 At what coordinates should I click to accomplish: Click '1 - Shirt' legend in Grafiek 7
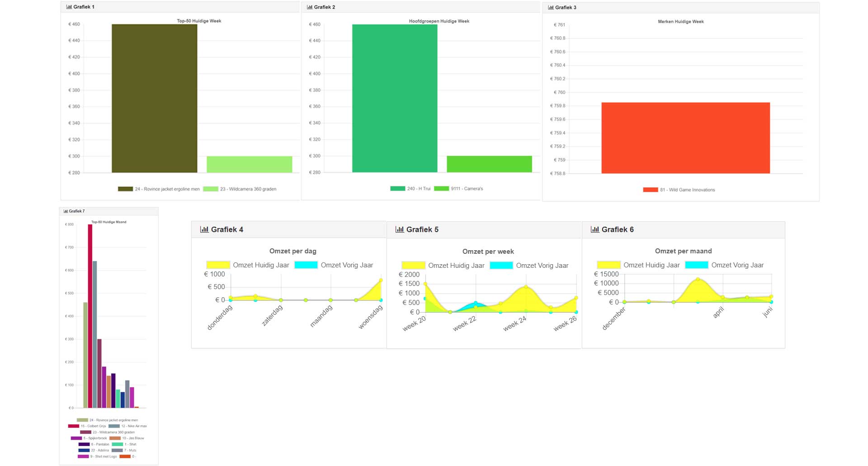124,444
